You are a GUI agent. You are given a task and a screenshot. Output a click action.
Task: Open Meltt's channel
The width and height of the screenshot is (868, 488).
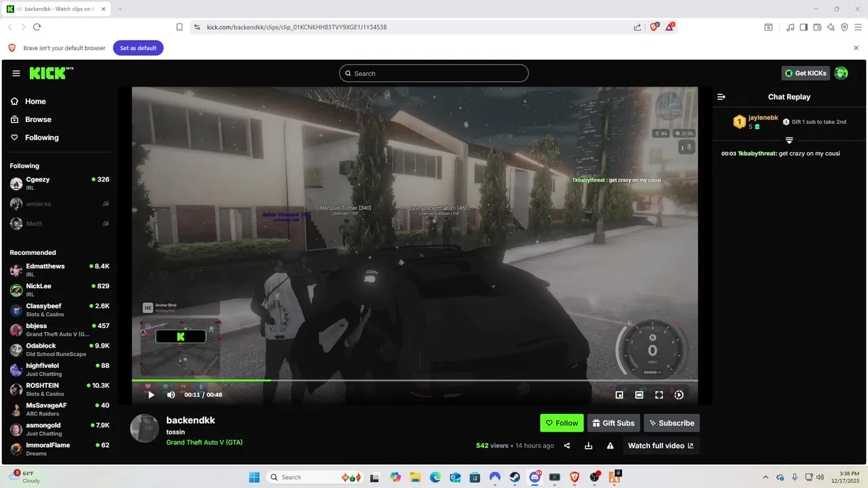click(59, 223)
